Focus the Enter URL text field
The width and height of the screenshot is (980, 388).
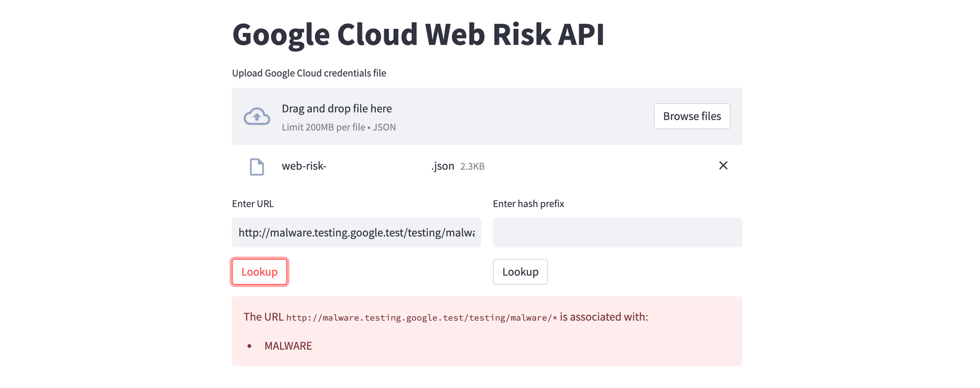[357, 233]
